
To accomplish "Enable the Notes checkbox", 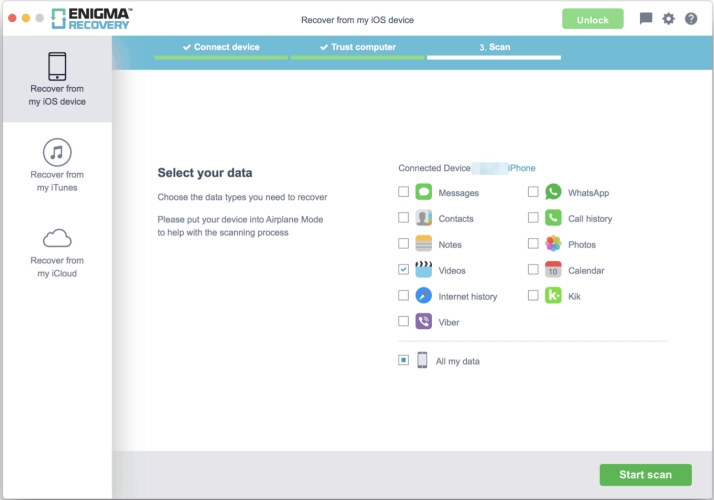I will click(x=403, y=244).
